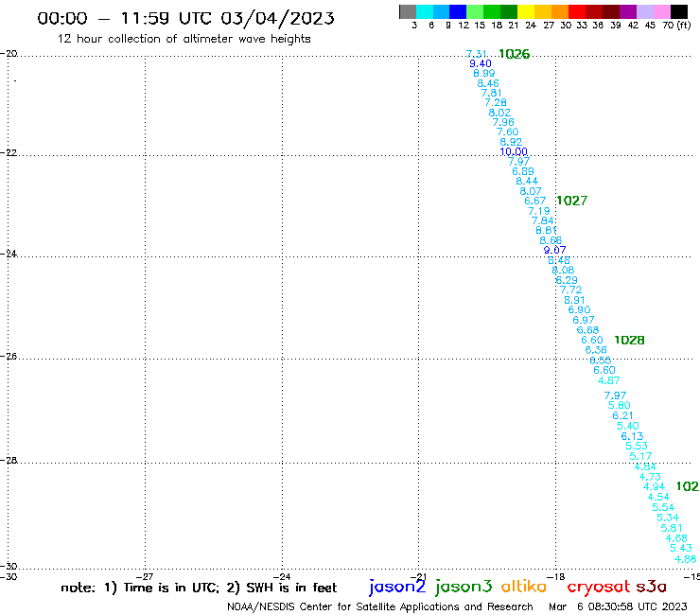This screenshot has width=700, height=615.
Task: Pick the light green legend swatch
Action: tap(475, 11)
